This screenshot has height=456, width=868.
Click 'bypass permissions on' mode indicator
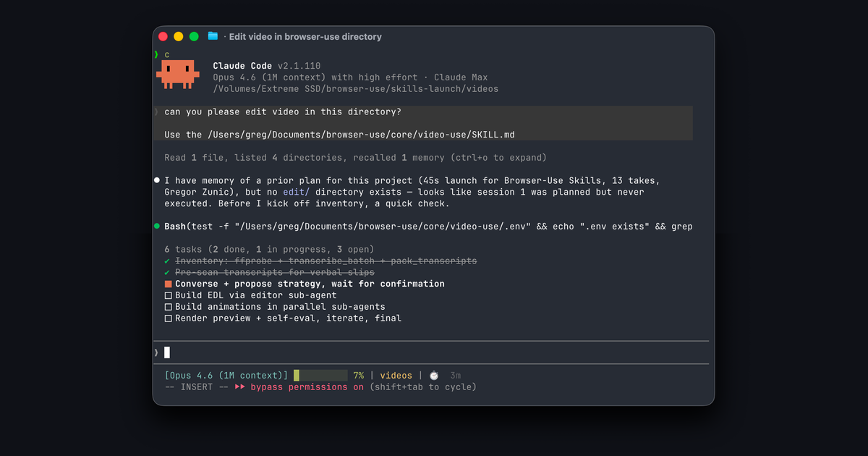click(307, 387)
